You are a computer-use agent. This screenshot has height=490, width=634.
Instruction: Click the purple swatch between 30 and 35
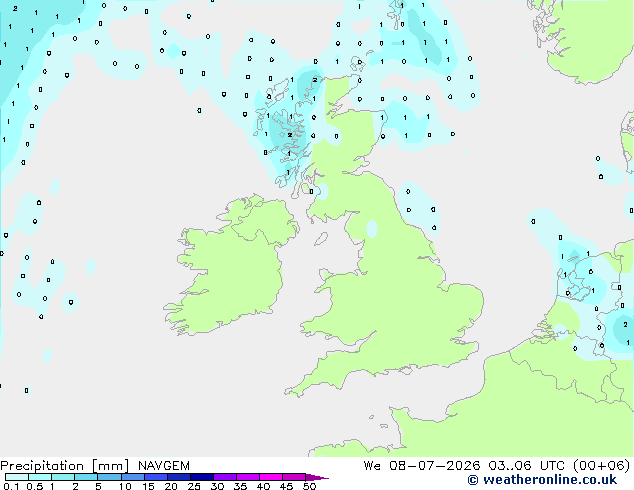tap(224, 477)
